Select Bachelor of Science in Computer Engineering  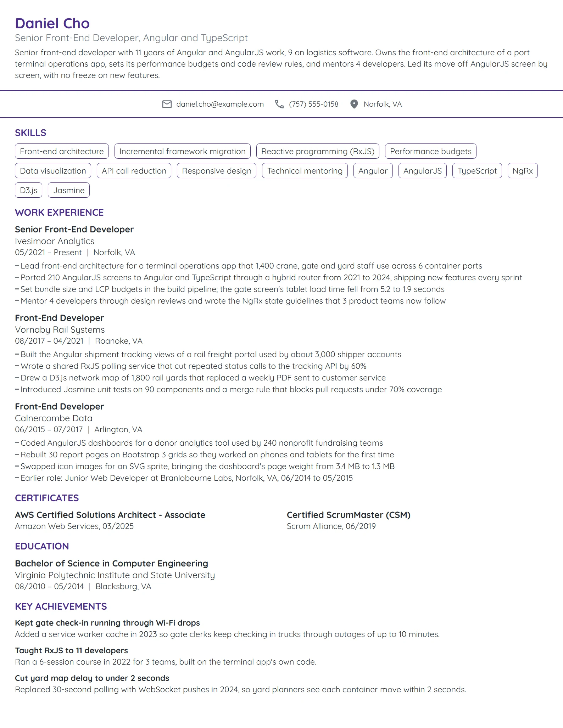tap(112, 564)
